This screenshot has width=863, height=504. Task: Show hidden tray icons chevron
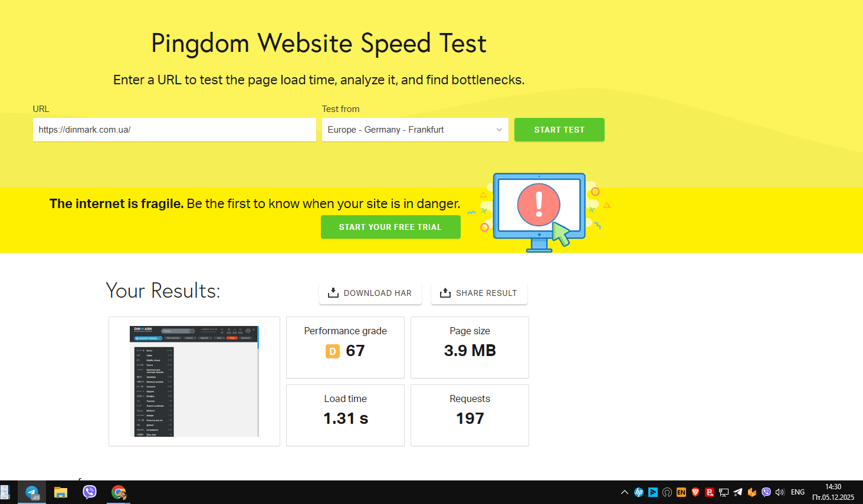click(x=625, y=492)
